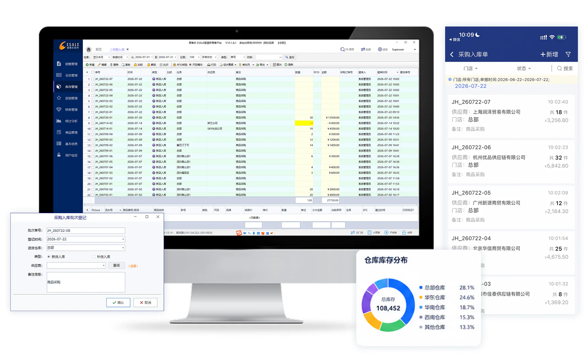Open the 门店 filter in the mobile app
Screen dimensions: 588x364
(x=470, y=68)
